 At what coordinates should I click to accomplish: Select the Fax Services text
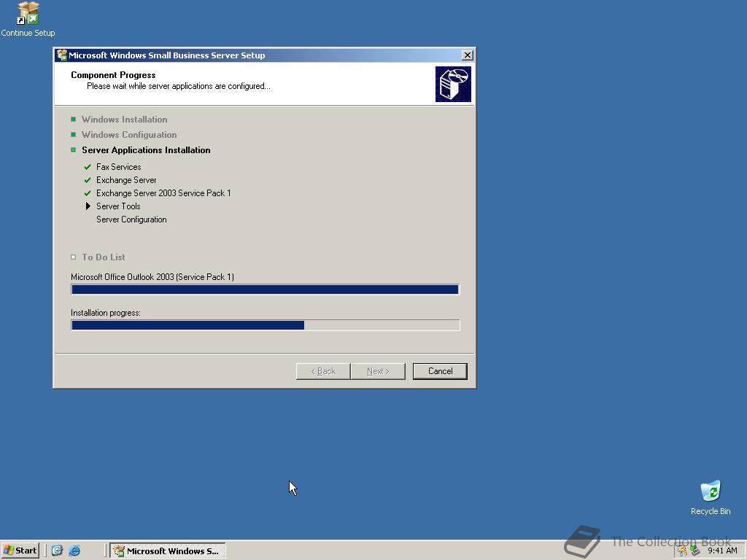119,167
